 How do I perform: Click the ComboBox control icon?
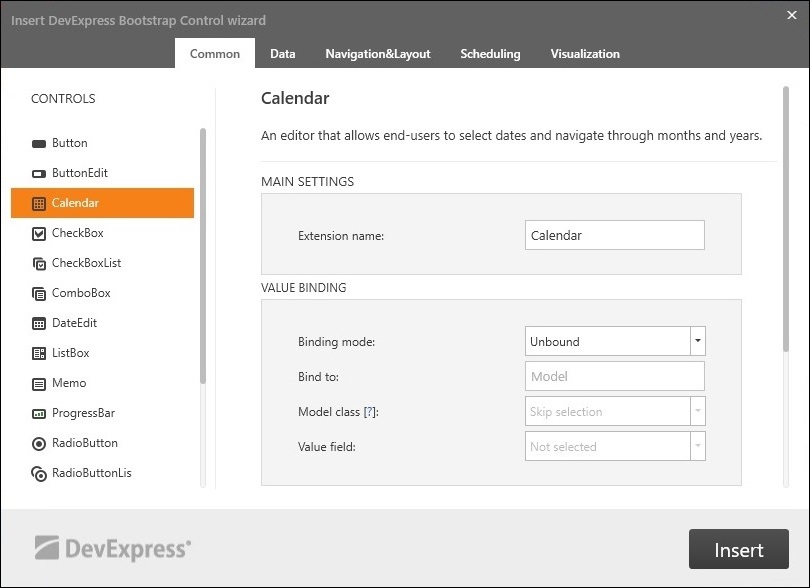(39, 293)
